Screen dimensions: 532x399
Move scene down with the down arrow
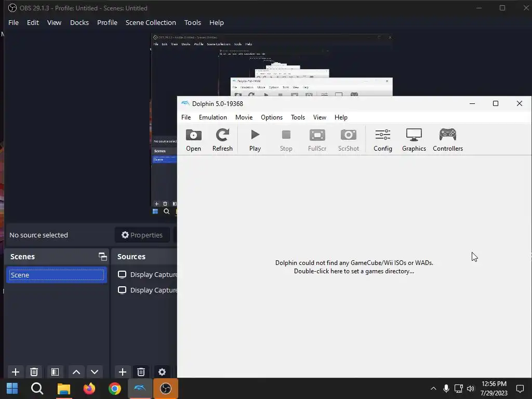[95, 372]
